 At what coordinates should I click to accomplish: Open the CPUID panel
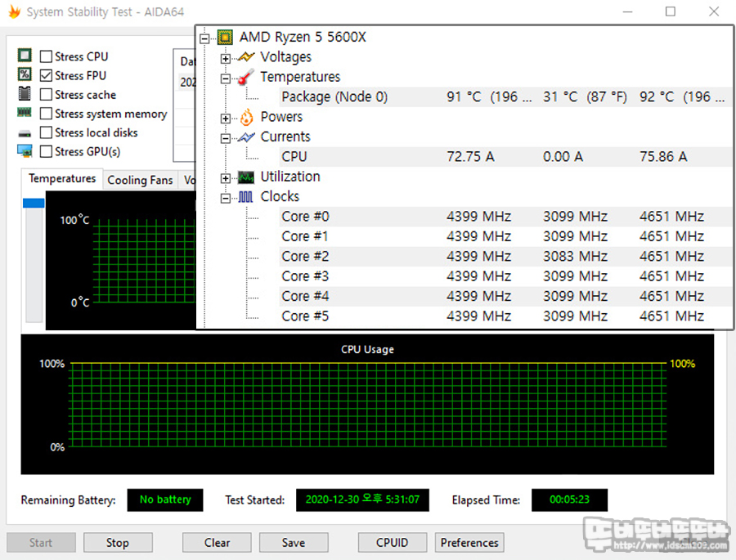[393, 543]
